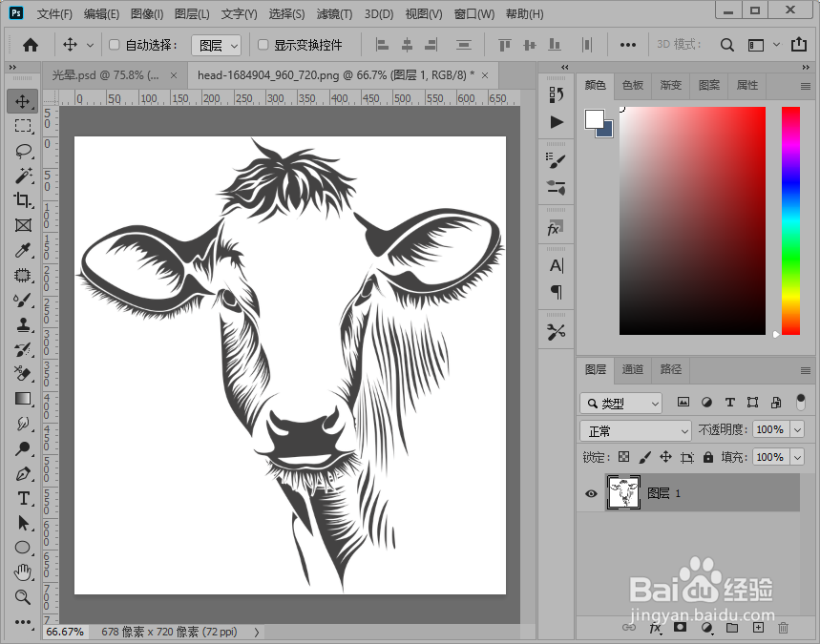Open the Color panel flyout menu

(806, 86)
